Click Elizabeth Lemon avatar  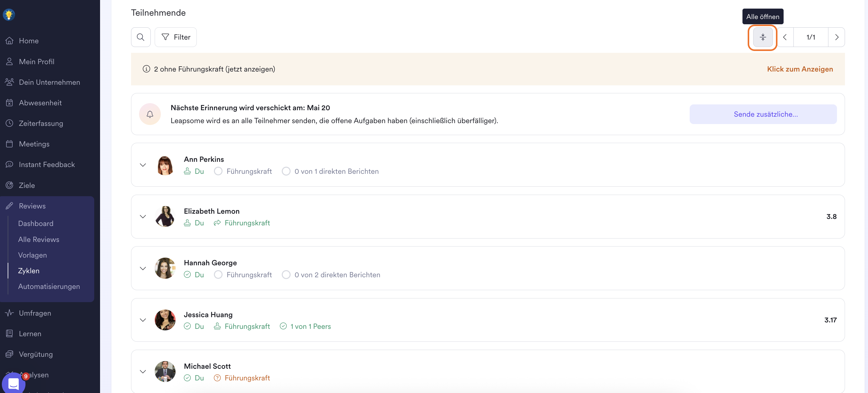(x=165, y=217)
